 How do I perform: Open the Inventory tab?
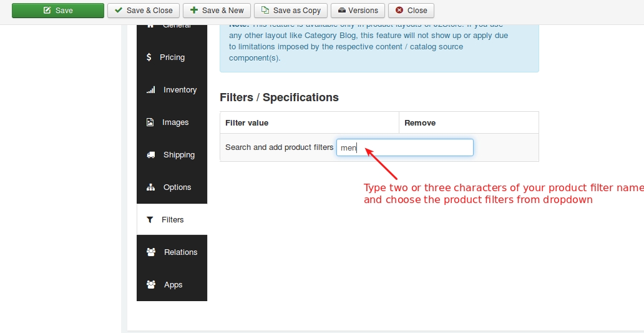coord(180,90)
